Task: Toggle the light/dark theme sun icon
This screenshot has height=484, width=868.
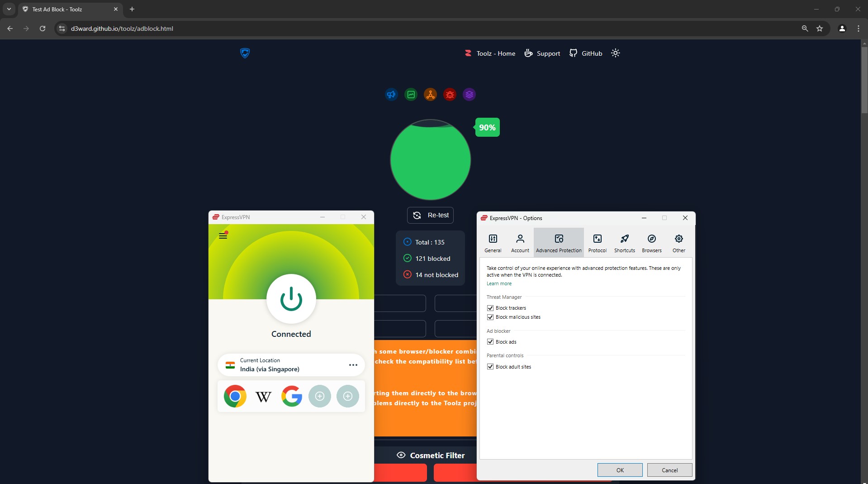Action: [615, 53]
